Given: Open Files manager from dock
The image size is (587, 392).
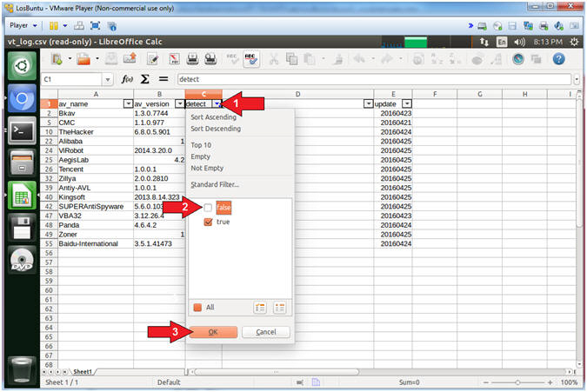Looking at the screenshot, I should [22, 163].
